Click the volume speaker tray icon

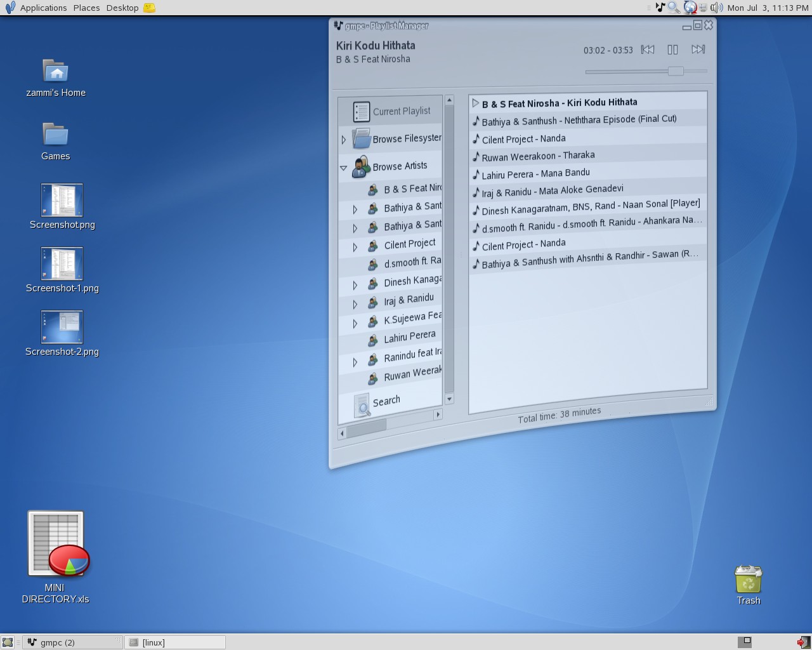[x=717, y=8]
